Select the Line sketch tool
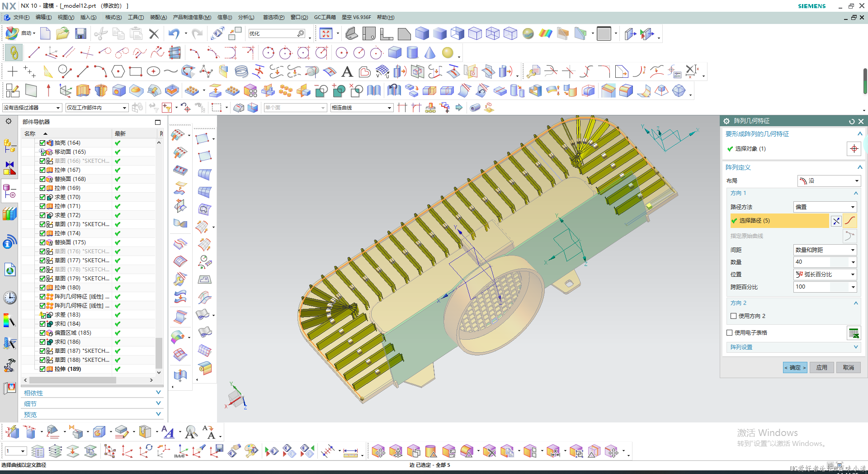The height and width of the screenshot is (474, 868). pos(83,71)
